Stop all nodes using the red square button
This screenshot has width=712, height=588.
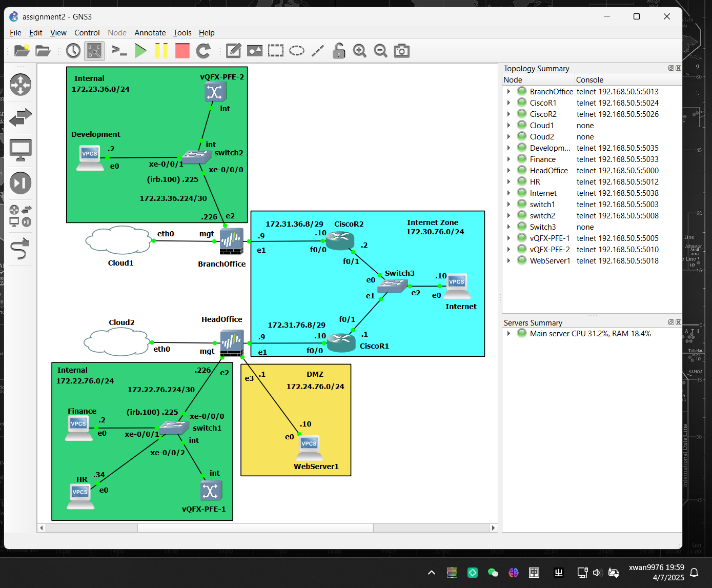point(182,51)
